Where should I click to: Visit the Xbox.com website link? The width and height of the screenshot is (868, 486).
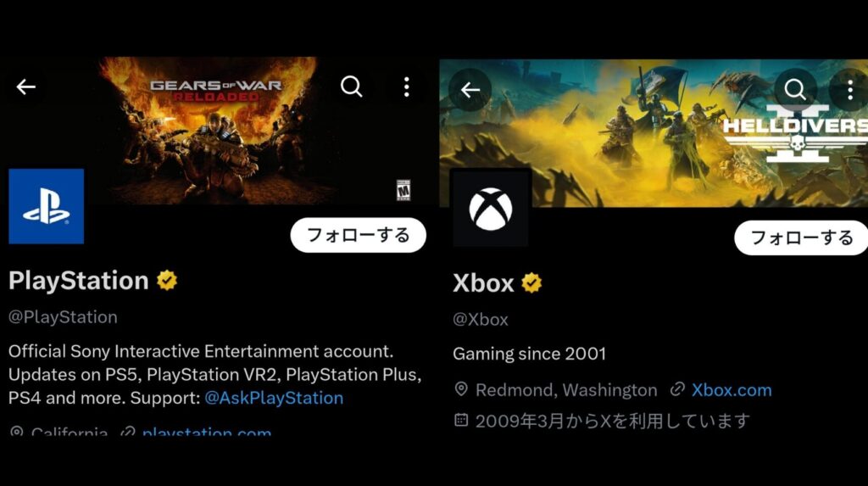coord(732,390)
